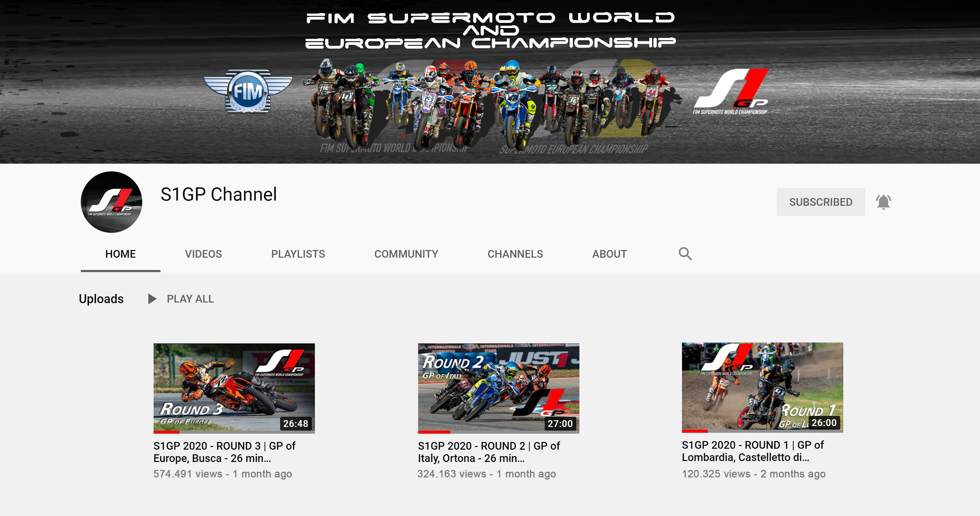Image resolution: width=980 pixels, height=516 pixels.
Task: Select the COMMUNITY tab
Action: click(x=406, y=254)
